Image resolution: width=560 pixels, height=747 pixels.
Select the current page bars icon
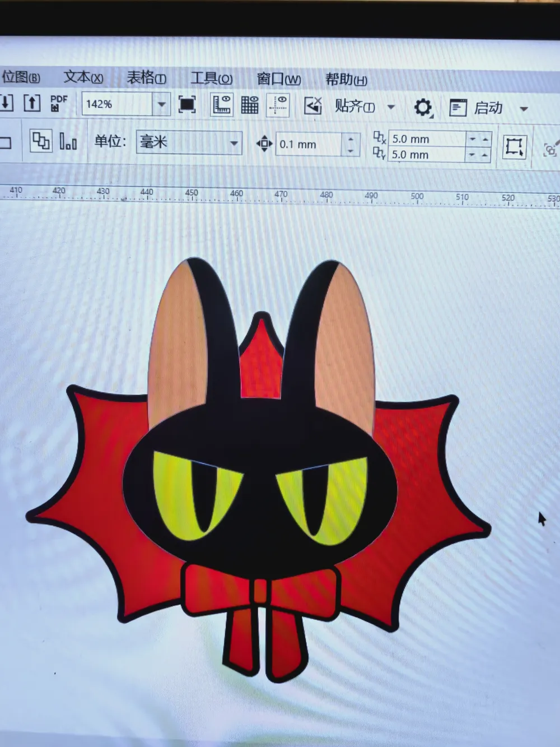[68, 141]
